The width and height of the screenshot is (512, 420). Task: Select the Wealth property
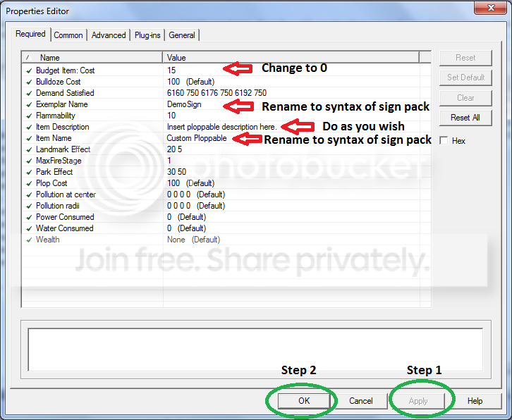(x=48, y=240)
